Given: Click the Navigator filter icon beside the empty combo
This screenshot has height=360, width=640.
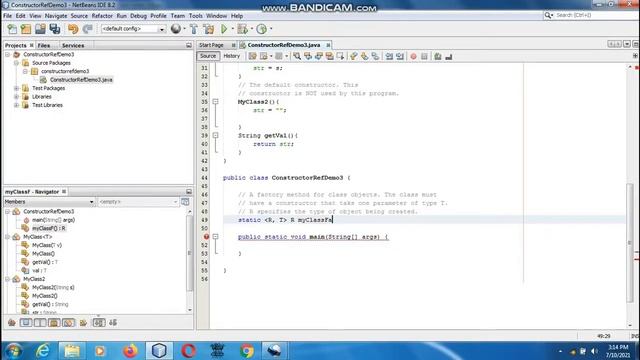Looking at the screenshot, I should [185, 202].
